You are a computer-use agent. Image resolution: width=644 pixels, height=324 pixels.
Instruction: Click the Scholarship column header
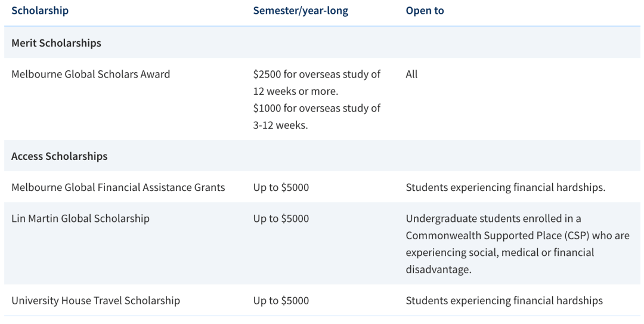(x=40, y=11)
